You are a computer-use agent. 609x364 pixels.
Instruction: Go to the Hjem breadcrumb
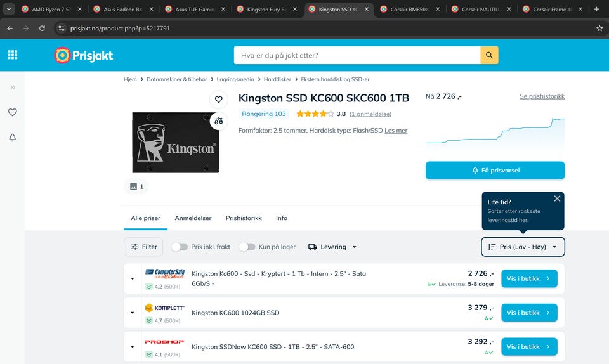point(130,79)
